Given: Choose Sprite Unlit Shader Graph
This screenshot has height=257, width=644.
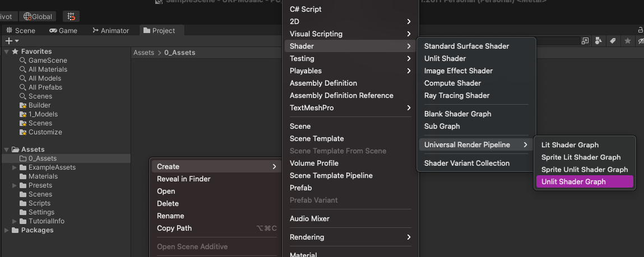Looking at the screenshot, I should (x=585, y=169).
